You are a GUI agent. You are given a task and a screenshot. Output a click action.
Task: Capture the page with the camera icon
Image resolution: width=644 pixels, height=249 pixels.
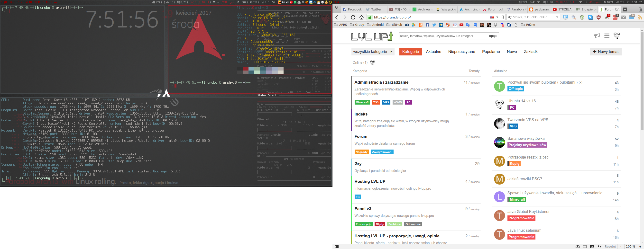coord(578,247)
